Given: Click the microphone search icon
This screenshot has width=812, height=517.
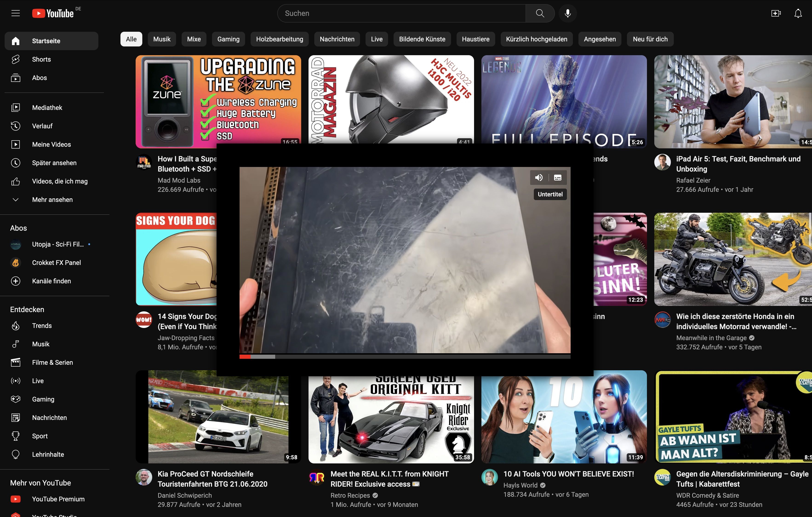Looking at the screenshot, I should [567, 13].
